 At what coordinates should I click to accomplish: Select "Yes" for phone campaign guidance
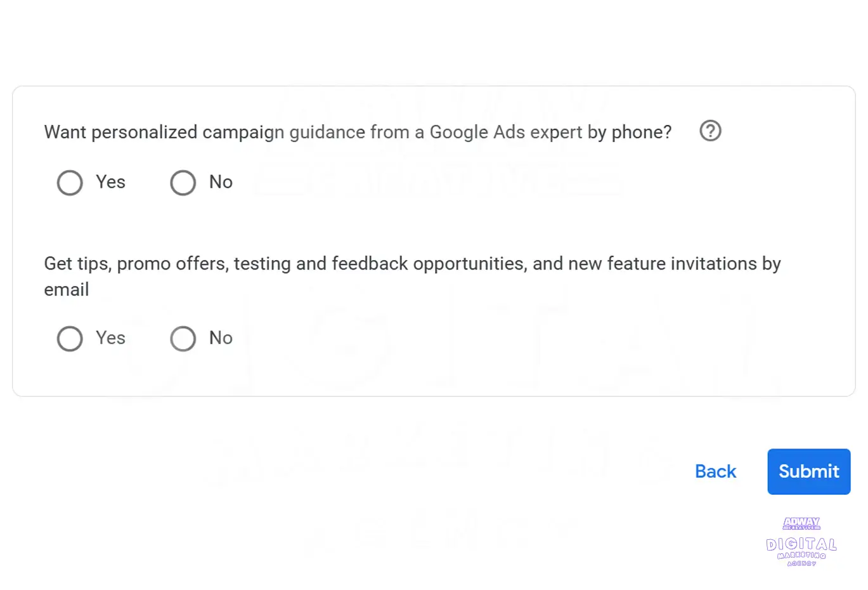pos(70,183)
